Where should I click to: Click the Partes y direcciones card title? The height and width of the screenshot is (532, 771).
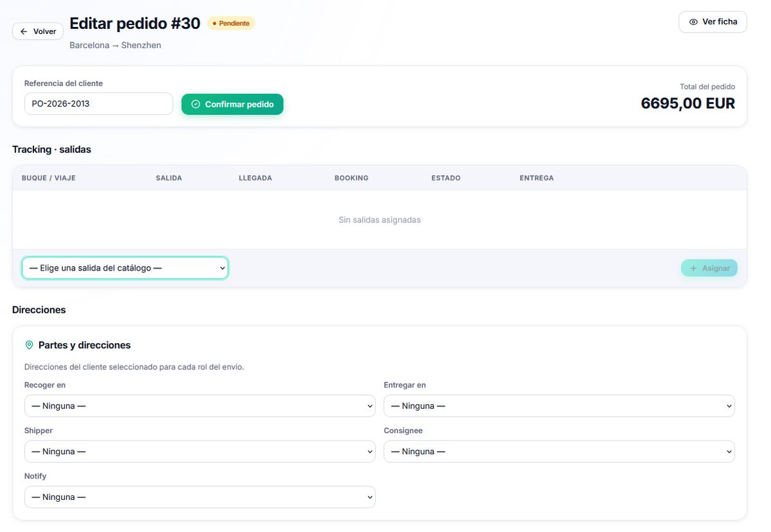tap(84, 345)
